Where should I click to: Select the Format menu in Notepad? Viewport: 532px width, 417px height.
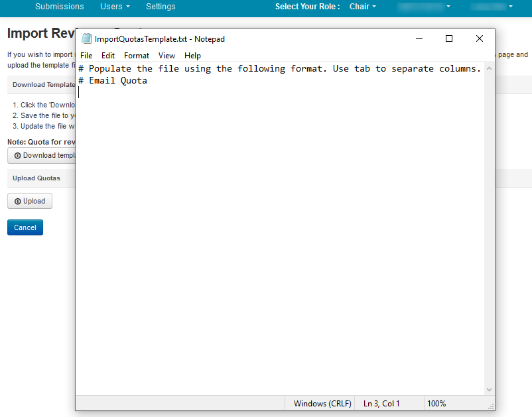pos(137,56)
